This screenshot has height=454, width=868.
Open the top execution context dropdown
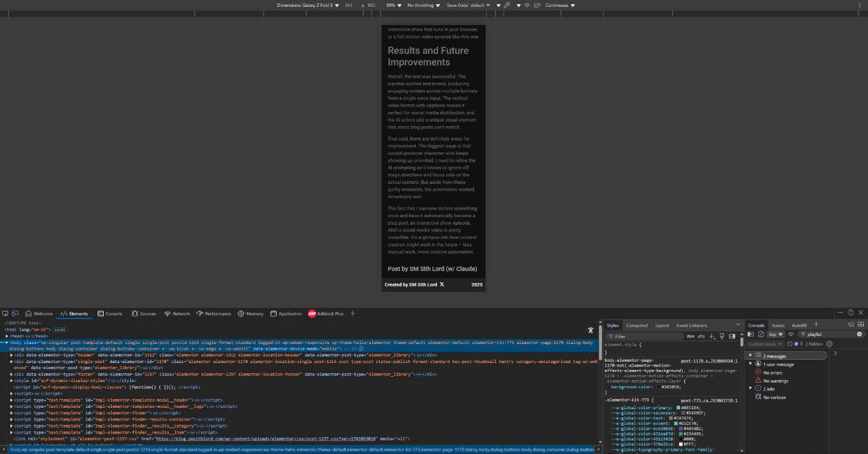pos(776,335)
